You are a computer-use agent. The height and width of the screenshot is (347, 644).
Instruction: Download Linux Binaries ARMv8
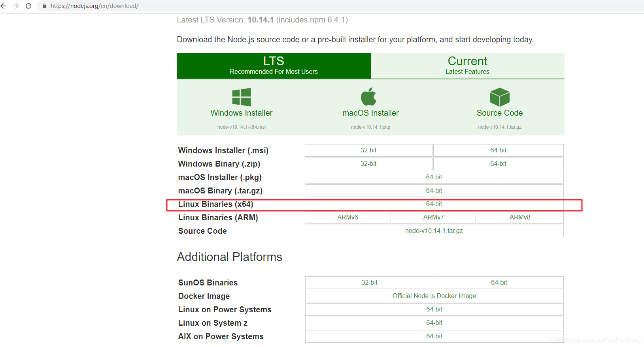[x=520, y=218]
